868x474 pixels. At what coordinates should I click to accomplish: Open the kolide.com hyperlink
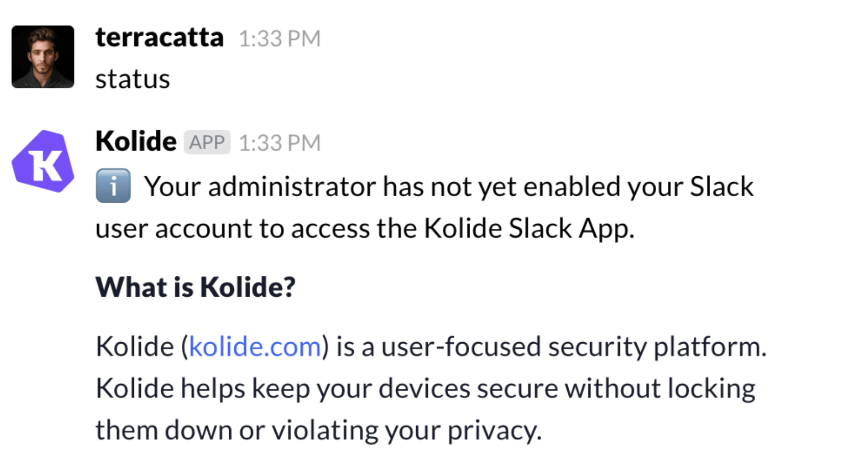point(255,347)
